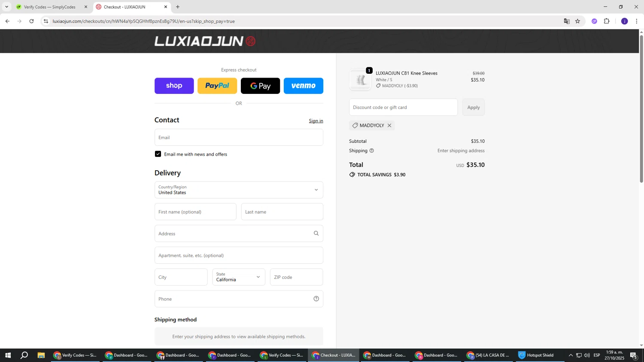The width and height of the screenshot is (644, 362).
Task: Click the First name (optional) field
Action: pos(195,212)
